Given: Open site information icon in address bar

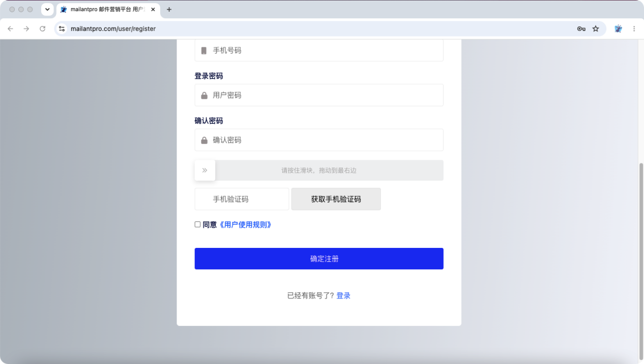Looking at the screenshot, I should point(62,29).
